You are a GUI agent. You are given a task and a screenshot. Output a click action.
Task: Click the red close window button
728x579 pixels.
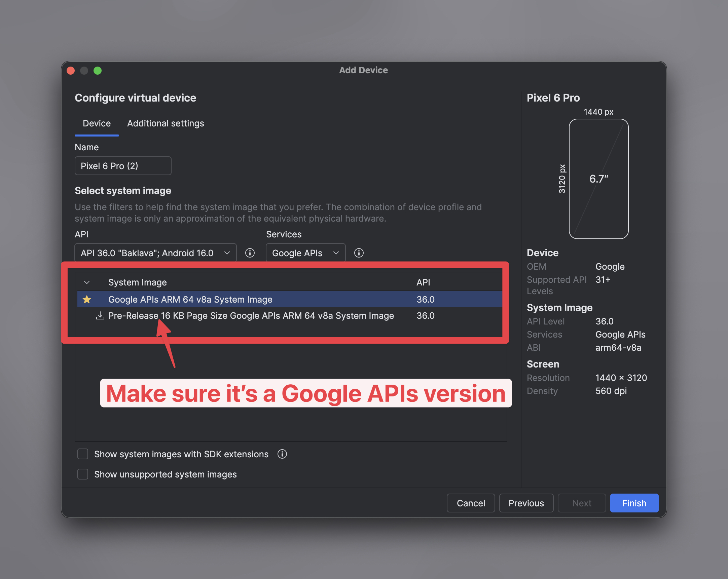[x=71, y=71]
